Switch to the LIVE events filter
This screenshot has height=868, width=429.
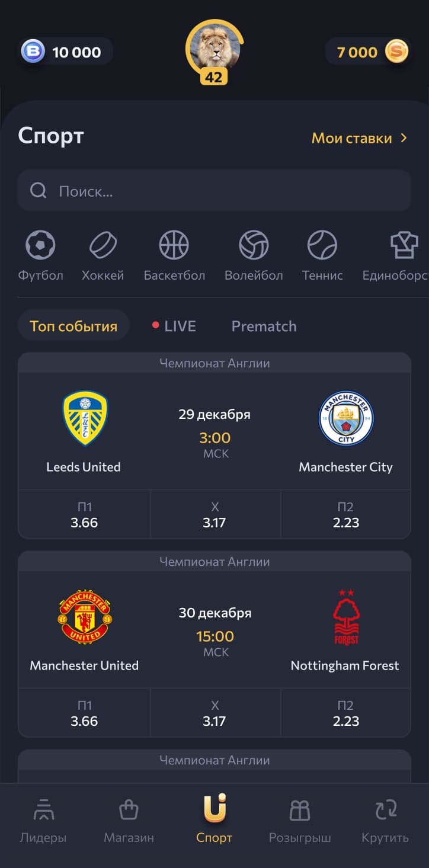pos(174,326)
